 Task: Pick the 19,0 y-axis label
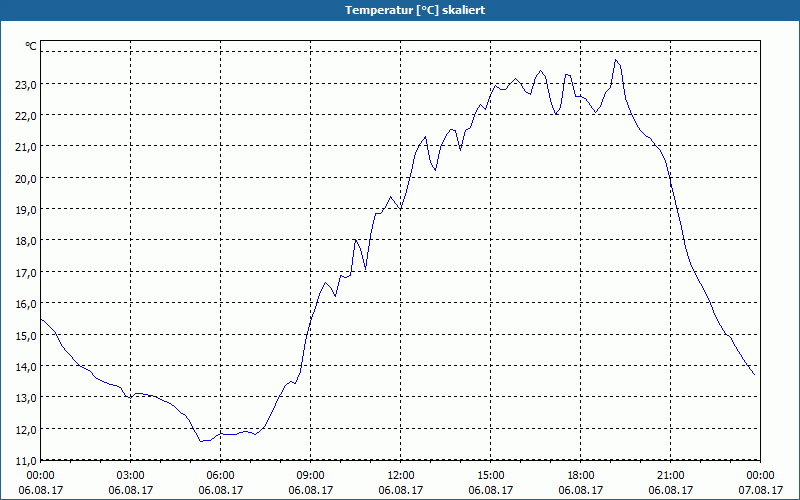[26, 210]
